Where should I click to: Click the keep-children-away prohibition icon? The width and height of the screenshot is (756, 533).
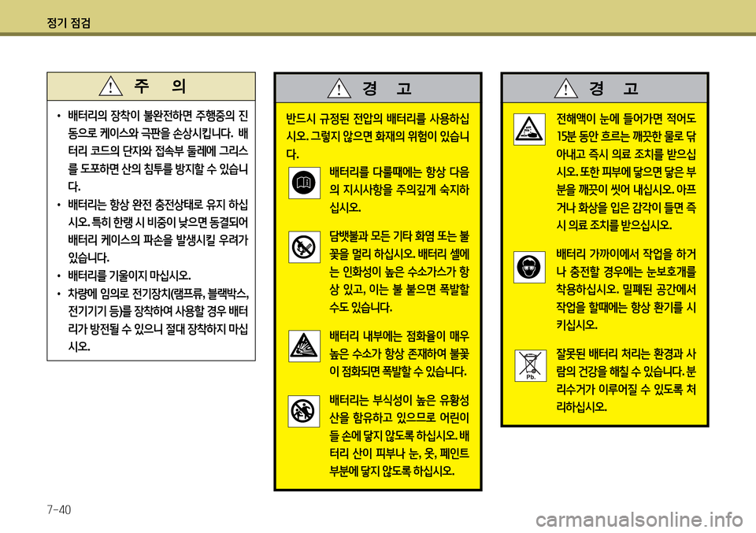tap(304, 412)
